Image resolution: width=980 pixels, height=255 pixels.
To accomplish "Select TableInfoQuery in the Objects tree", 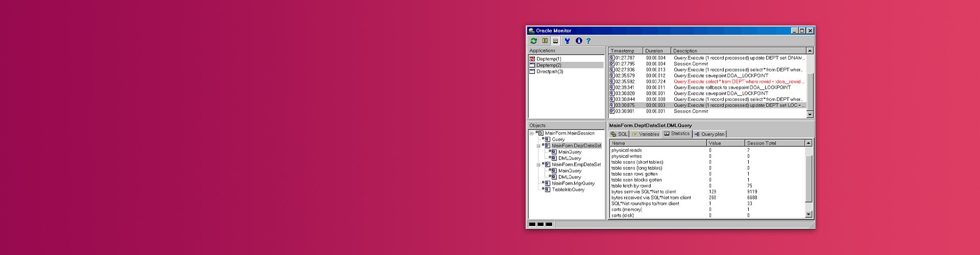I will 568,190.
